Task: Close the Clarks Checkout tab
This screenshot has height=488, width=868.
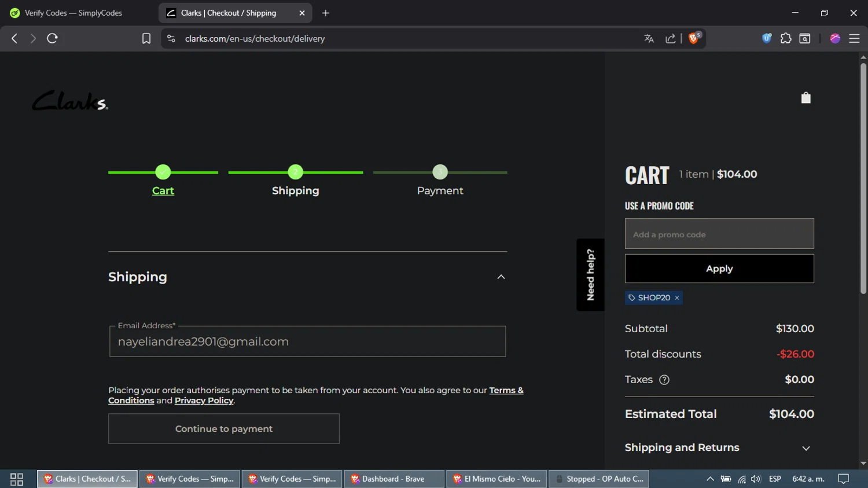Action: pos(302,13)
